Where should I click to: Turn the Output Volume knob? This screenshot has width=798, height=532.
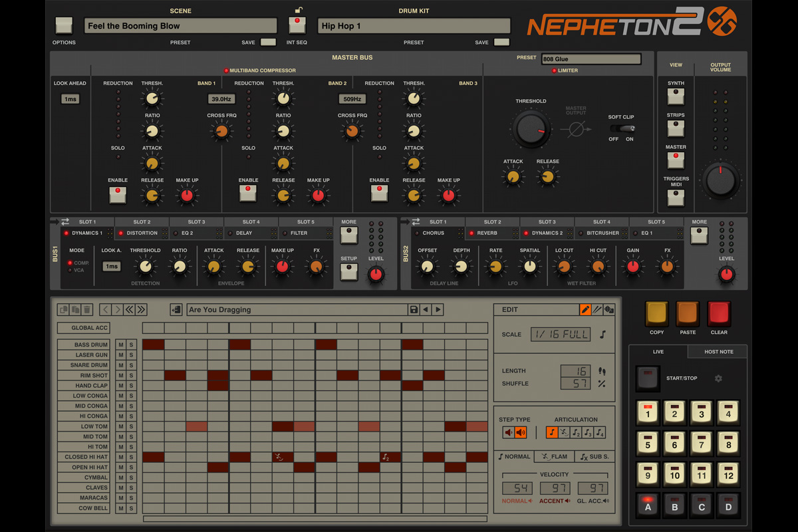pyautogui.click(x=720, y=180)
